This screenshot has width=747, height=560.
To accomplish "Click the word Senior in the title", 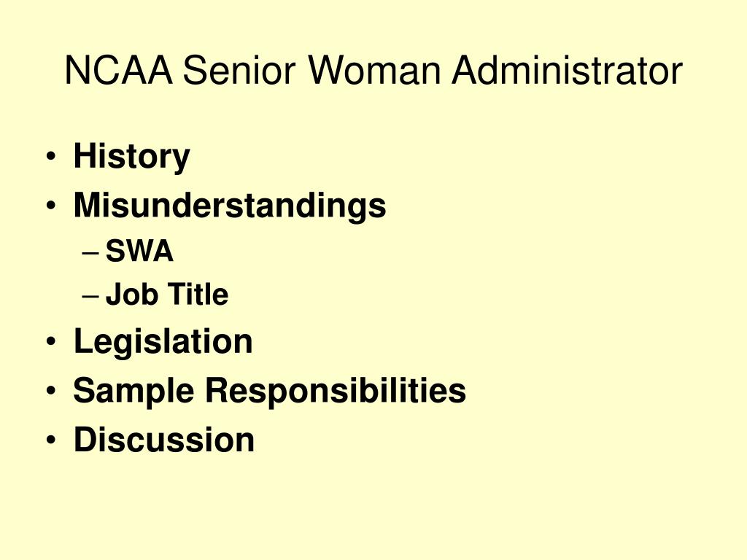I will (x=239, y=71).
